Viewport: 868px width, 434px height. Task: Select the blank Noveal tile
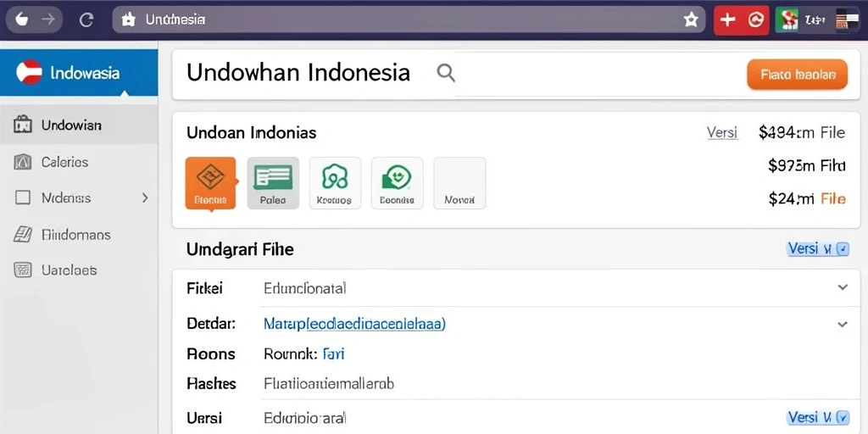tap(459, 183)
